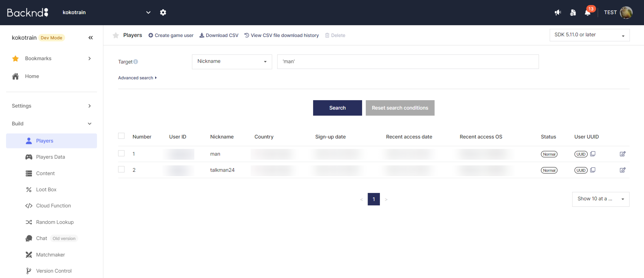Click the Chat bubble icon
Screen dimensions: 644x278
click(x=29, y=238)
